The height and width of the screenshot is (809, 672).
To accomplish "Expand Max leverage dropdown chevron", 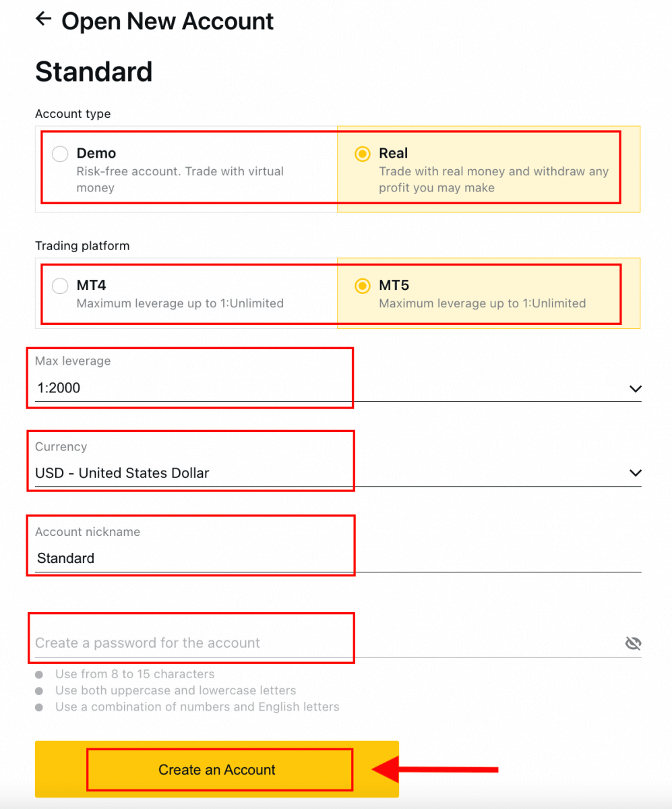I will (x=634, y=388).
